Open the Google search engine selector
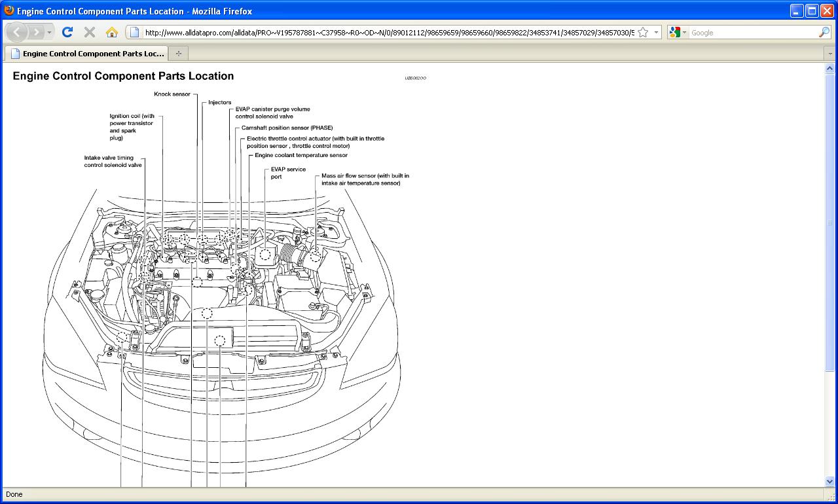 [678, 32]
